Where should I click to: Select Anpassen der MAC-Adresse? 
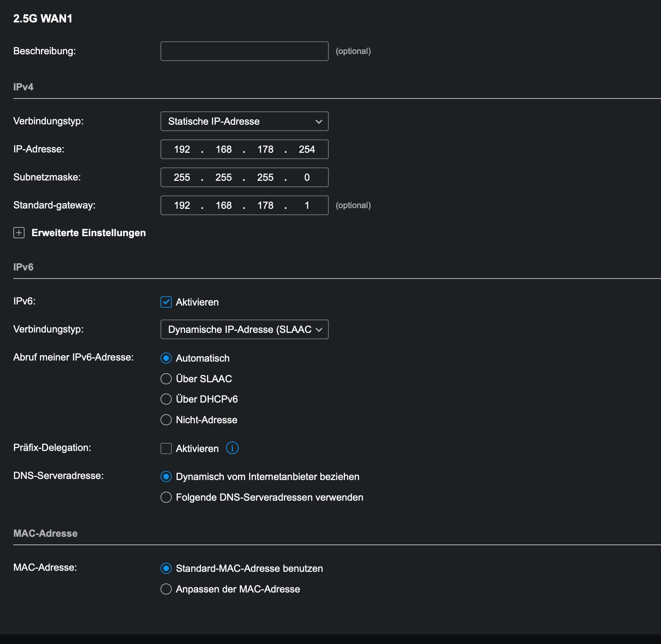click(166, 589)
